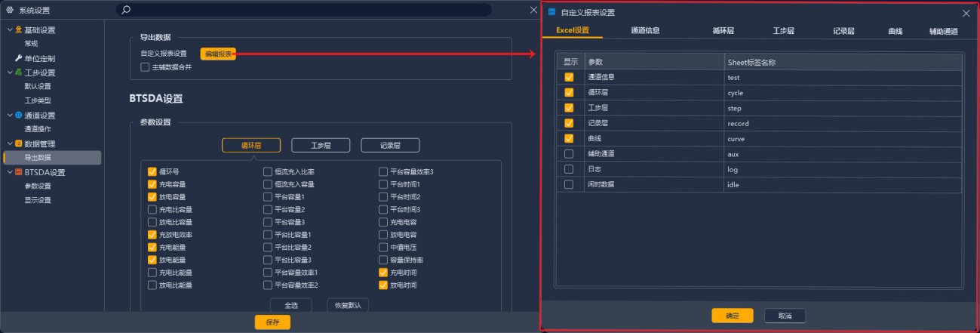Click the 自定义报表设置 dialog window icon
980x333 pixels.
click(x=551, y=12)
